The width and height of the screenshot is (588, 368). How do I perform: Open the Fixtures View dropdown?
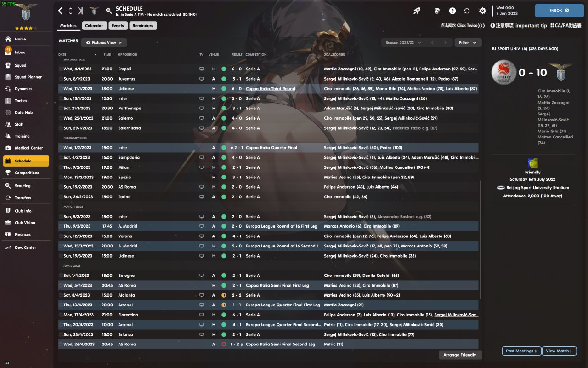tap(104, 43)
